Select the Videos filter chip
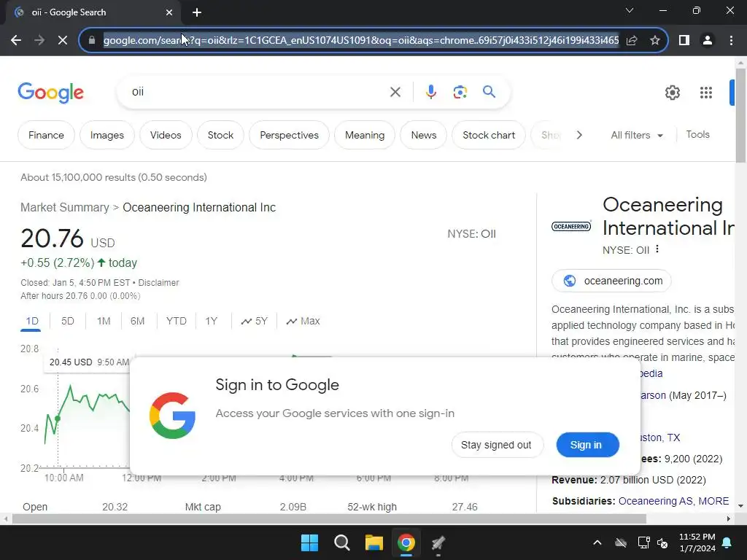Screen dimensions: 747x560 (166, 135)
